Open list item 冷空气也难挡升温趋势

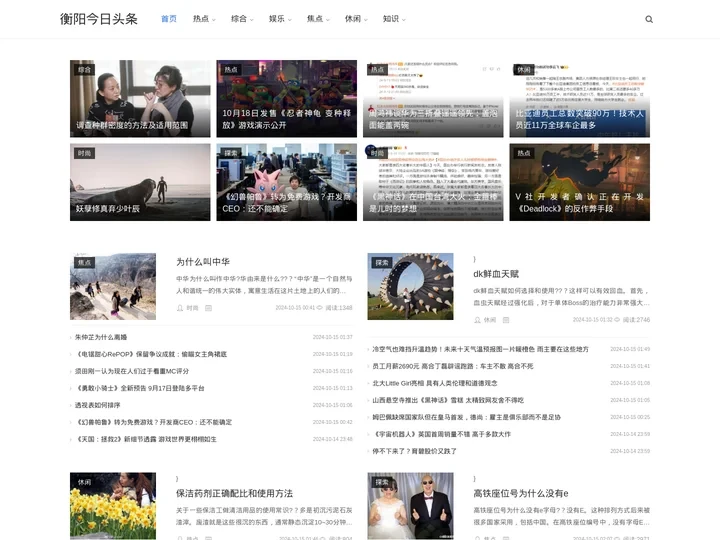click(480, 349)
